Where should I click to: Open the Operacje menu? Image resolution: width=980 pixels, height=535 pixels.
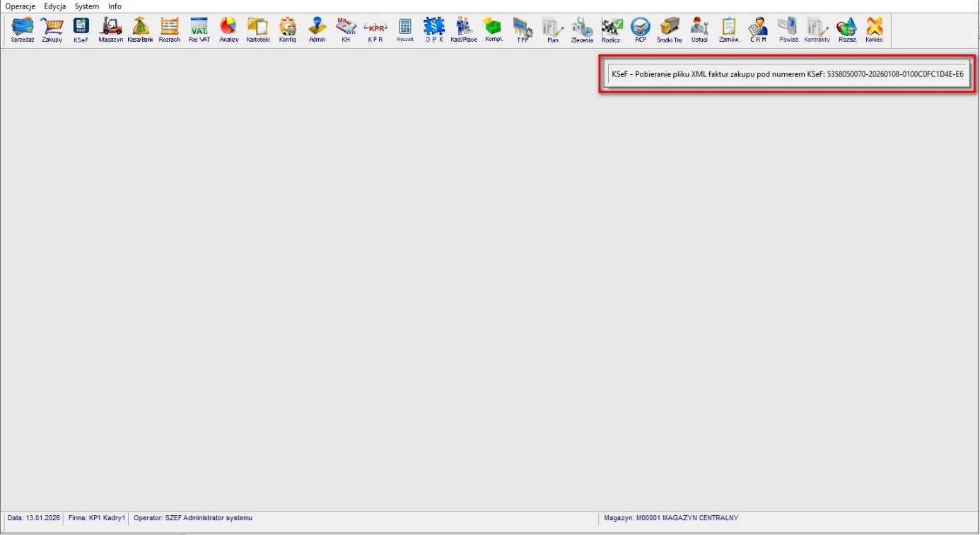click(x=20, y=6)
